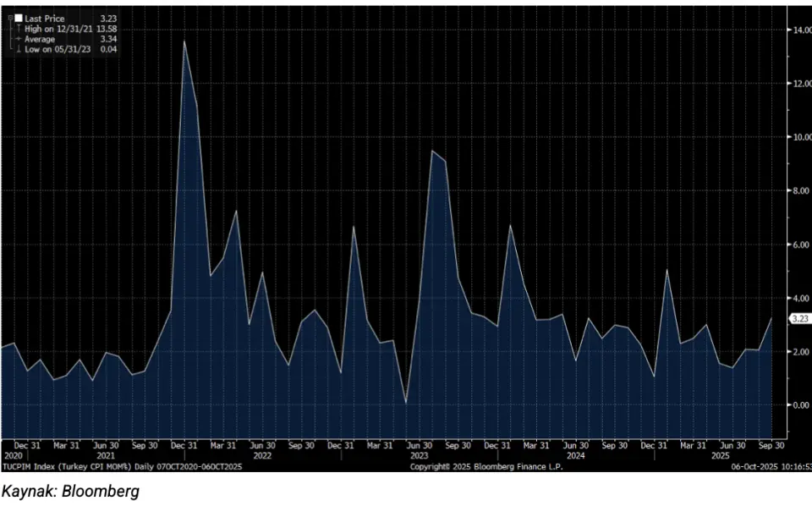Click the 2022 year label on x-axis
Screen dimensions: 812x517
pyautogui.click(x=261, y=454)
